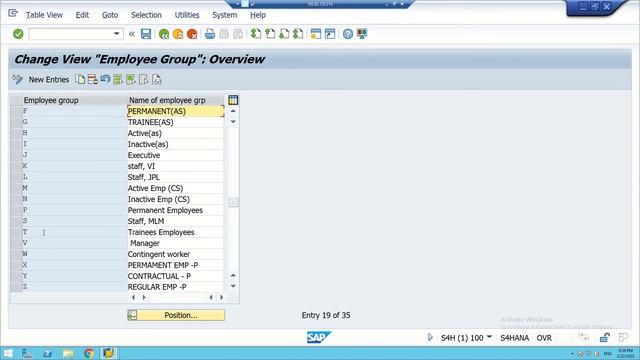Click the green Enter checkmark icon
The height and width of the screenshot is (360, 640).
tap(18, 34)
